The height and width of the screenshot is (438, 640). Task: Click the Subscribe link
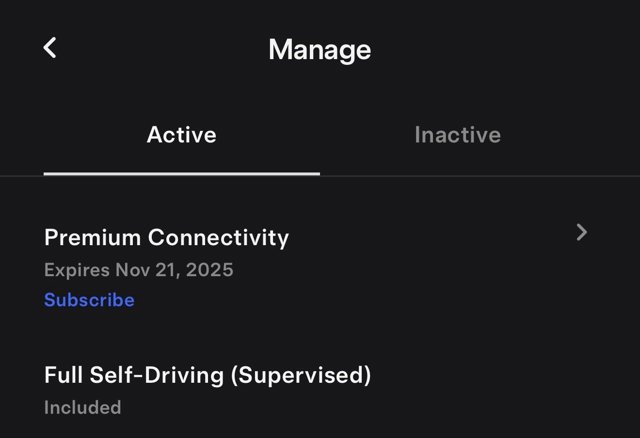click(89, 300)
